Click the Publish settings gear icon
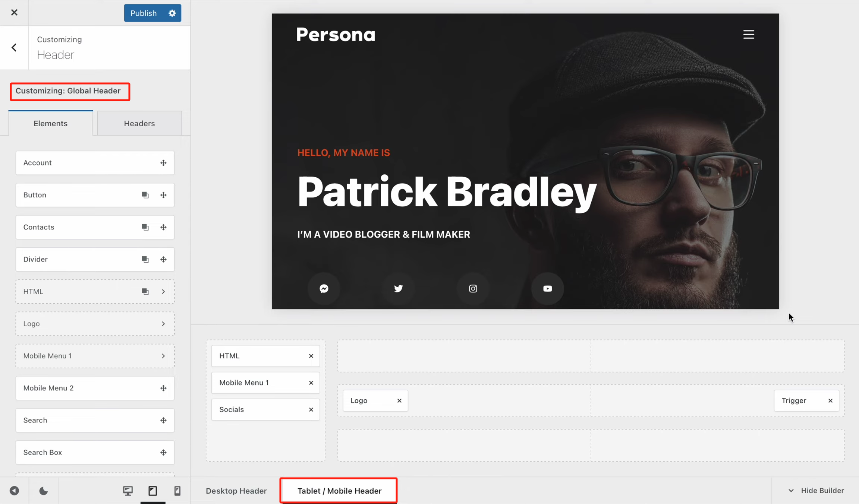The width and height of the screenshot is (859, 504). tap(172, 13)
